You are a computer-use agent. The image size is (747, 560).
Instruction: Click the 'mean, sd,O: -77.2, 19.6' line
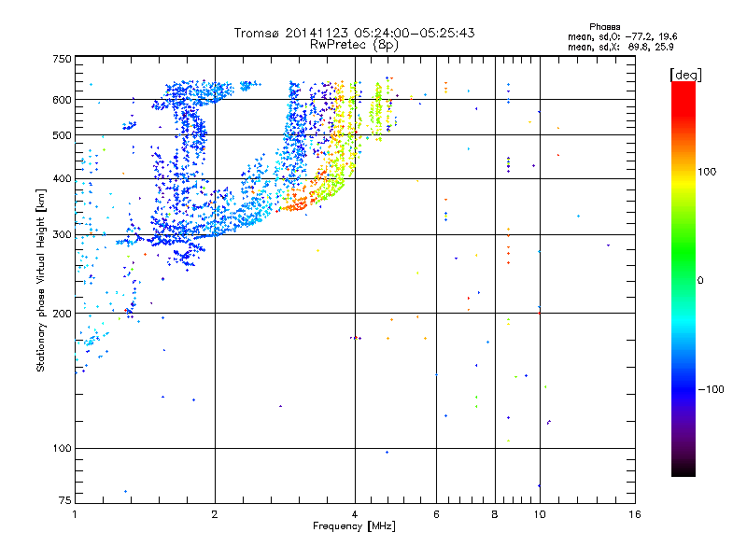click(x=622, y=36)
